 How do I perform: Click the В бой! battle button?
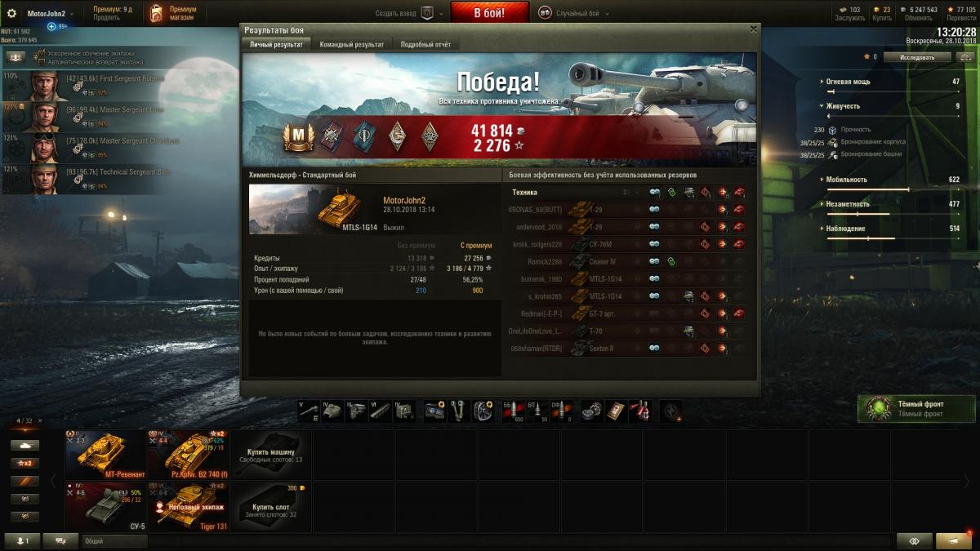[x=490, y=13]
